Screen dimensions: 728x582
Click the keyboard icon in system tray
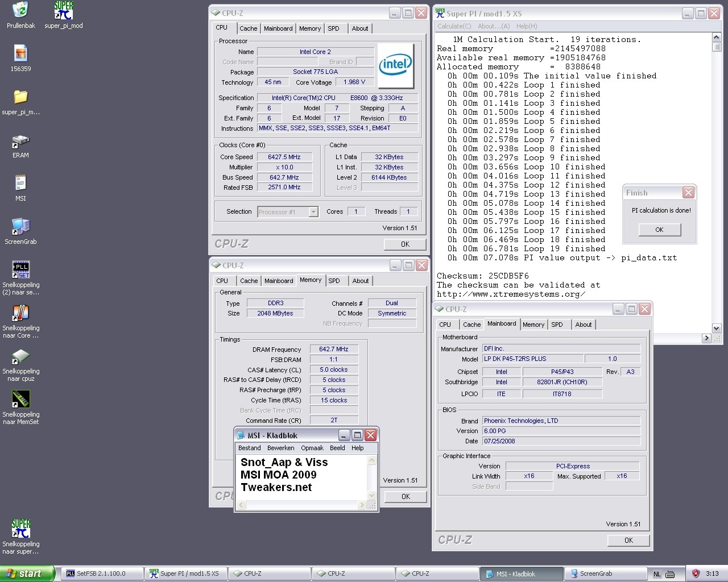670,574
